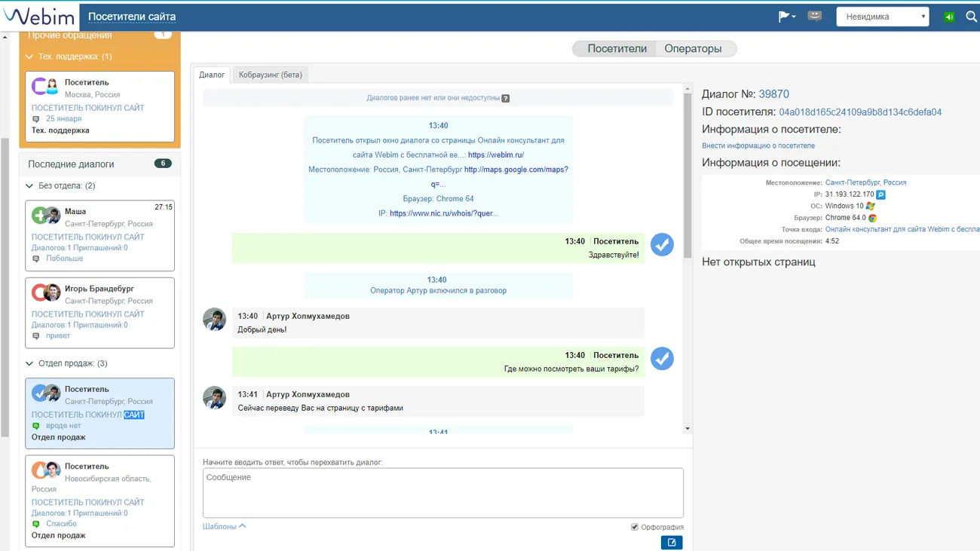Switch to the Операторы view
The width and height of the screenshot is (980, 551).
tap(693, 49)
